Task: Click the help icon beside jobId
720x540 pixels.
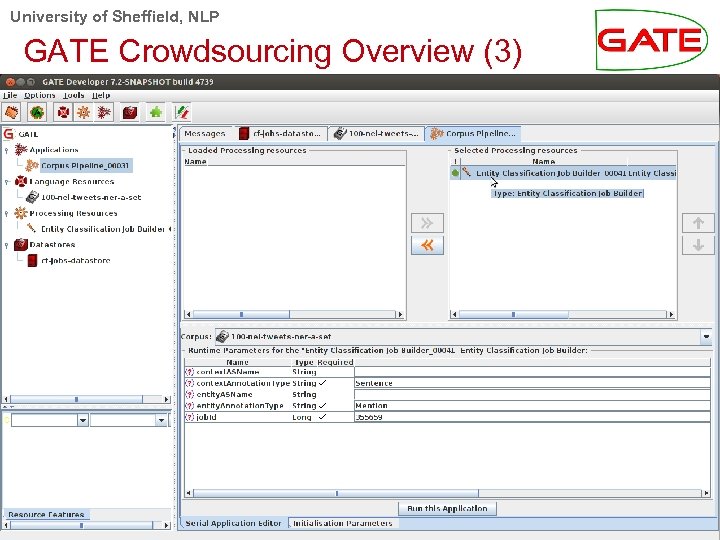Action: [189, 417]
